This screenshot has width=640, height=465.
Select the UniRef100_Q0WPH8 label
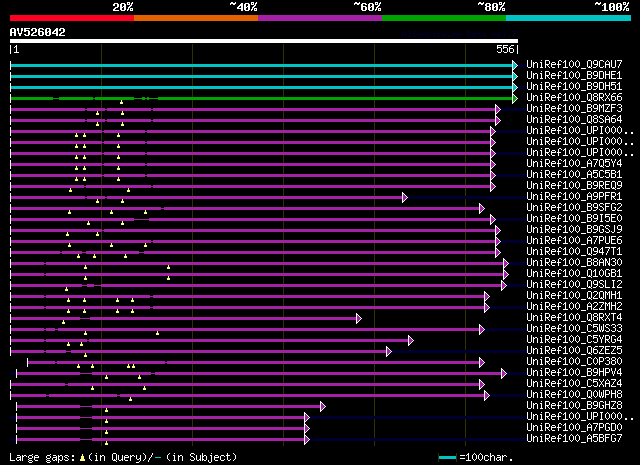tap(574, 395)
